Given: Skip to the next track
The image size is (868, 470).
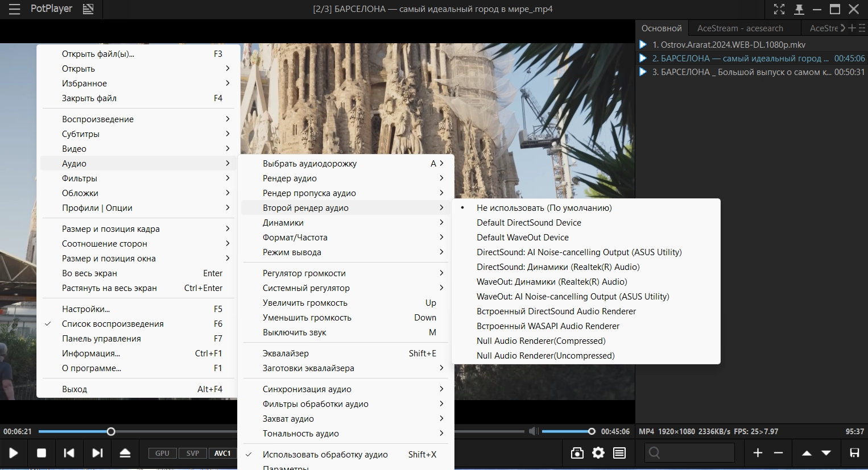Looking at the screenshot, I should 97,453.
